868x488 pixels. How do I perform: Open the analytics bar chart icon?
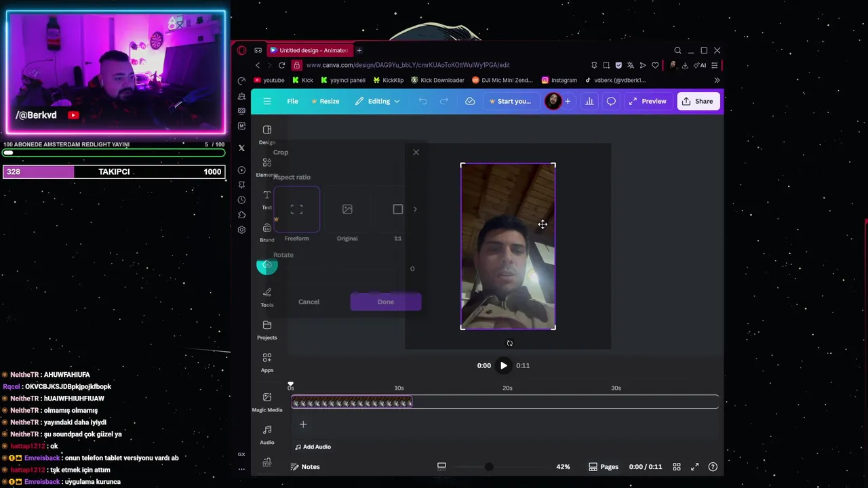[589, 101]
